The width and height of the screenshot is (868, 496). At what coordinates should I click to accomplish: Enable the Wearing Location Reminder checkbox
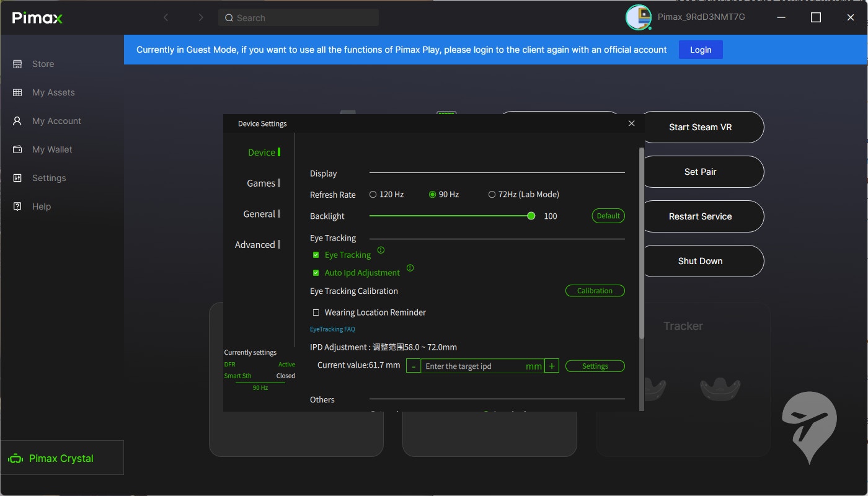coord(316,312)
